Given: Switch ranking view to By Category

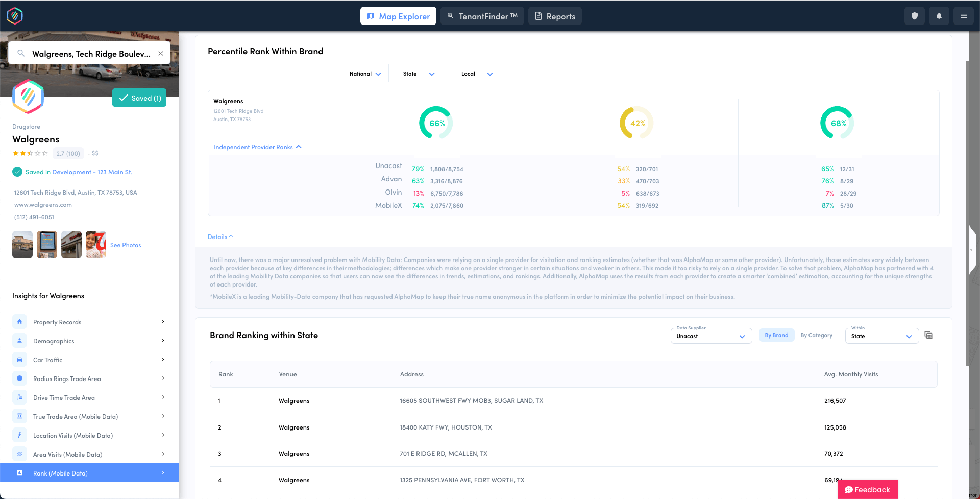Looking at the screenshot, I should pos(817,335).
